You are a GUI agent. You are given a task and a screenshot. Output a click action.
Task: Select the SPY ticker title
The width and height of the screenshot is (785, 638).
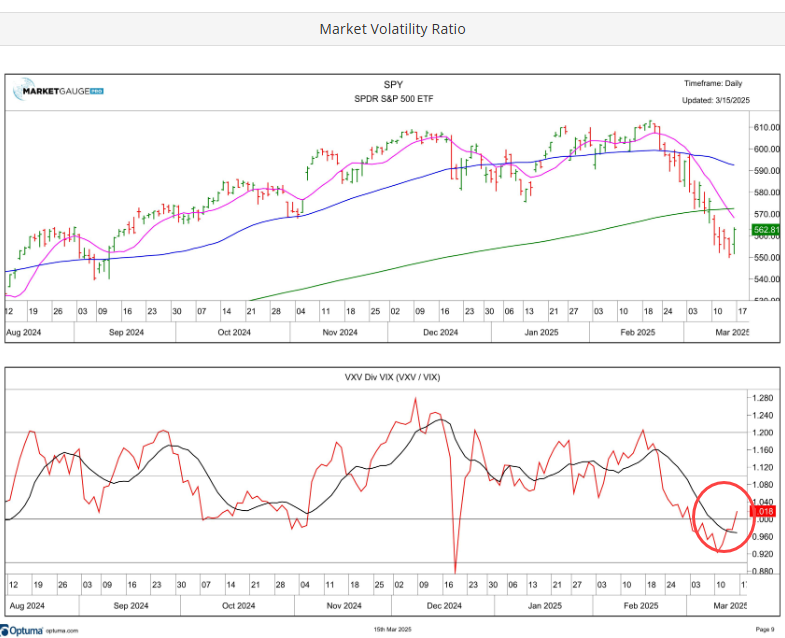pos(394,85)
